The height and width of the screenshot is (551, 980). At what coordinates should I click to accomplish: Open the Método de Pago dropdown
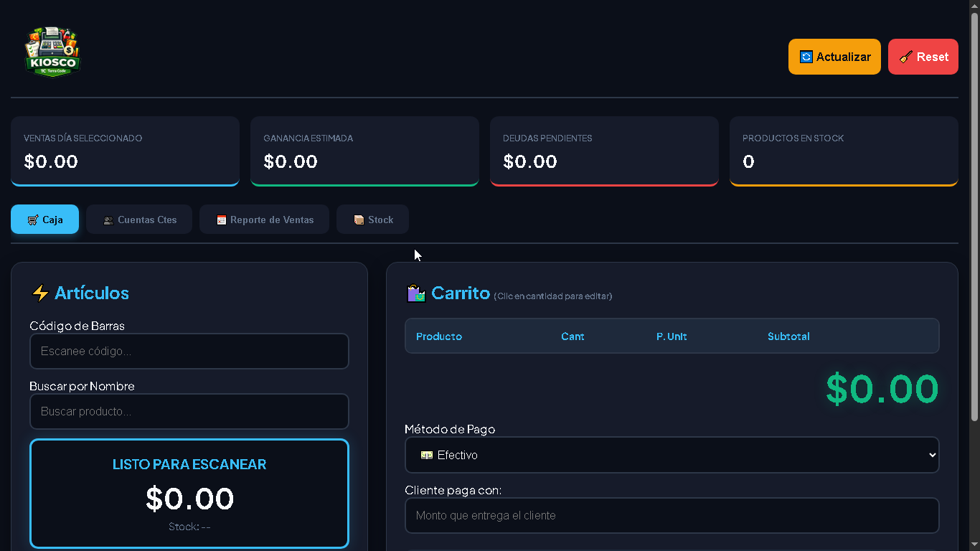[672, 455]
